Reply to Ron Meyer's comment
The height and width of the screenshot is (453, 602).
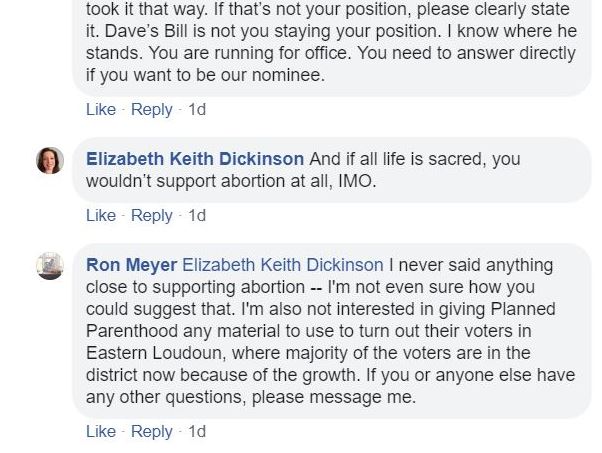[152, 431]
